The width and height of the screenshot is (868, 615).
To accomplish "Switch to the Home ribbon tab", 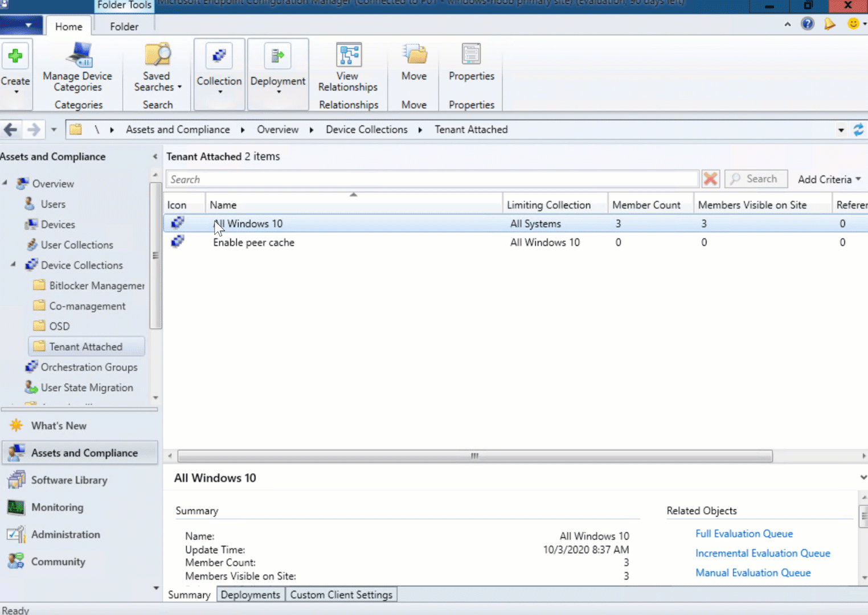I will coord(68,27).
